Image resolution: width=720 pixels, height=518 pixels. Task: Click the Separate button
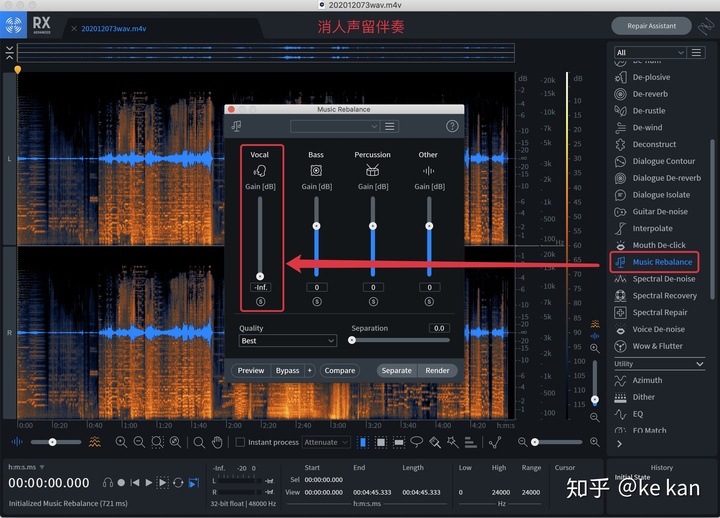click(397, 371)
